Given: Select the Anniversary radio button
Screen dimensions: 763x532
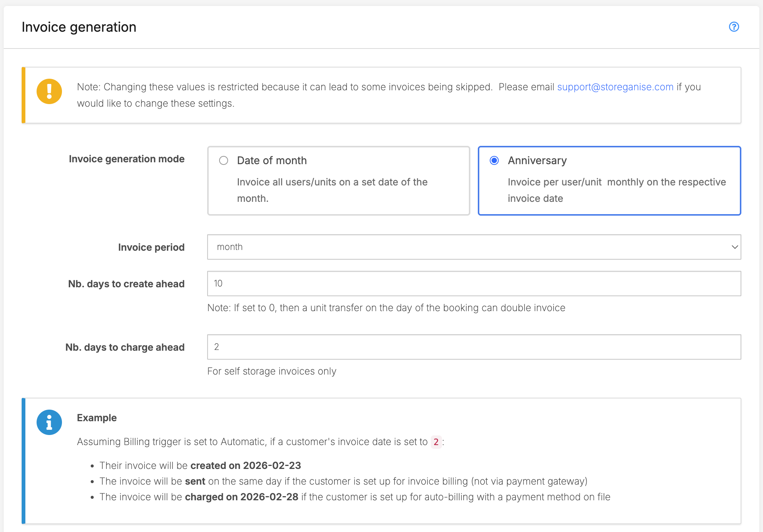Looking at the screenshot, I should (x=494, y=160).
